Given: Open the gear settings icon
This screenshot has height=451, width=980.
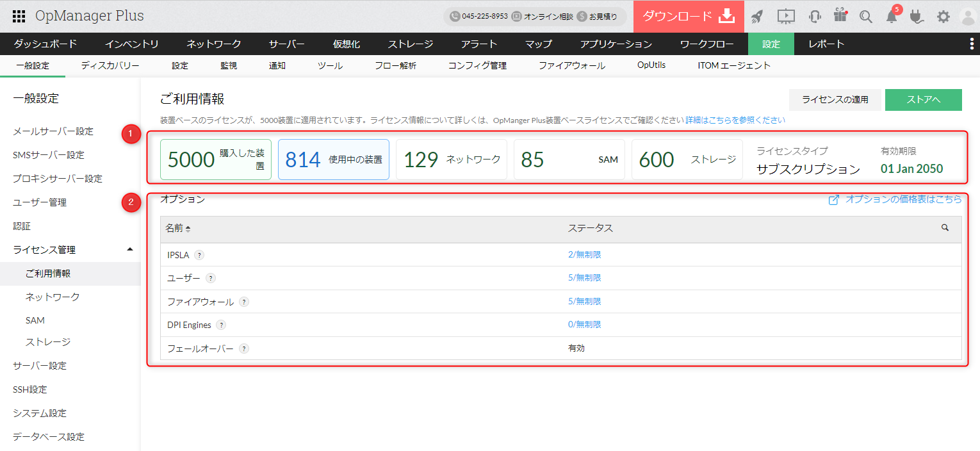Looking at the screenshot, I should coord(943,17).
